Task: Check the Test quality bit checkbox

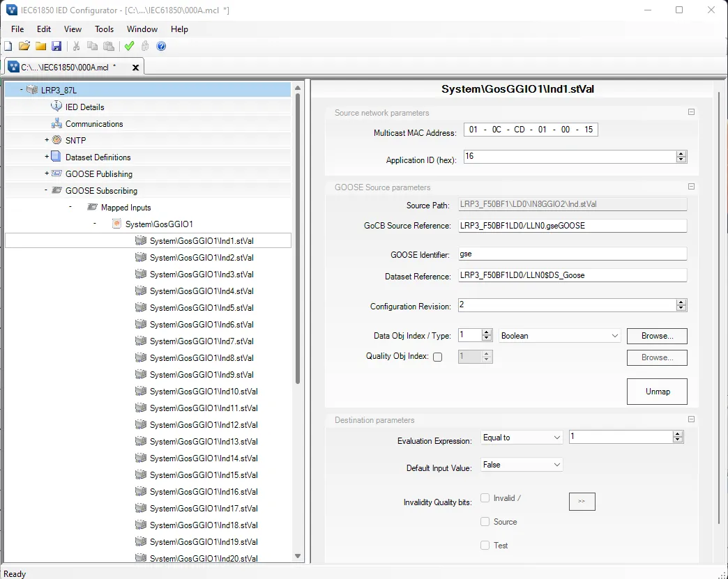Action: point(485,545)
